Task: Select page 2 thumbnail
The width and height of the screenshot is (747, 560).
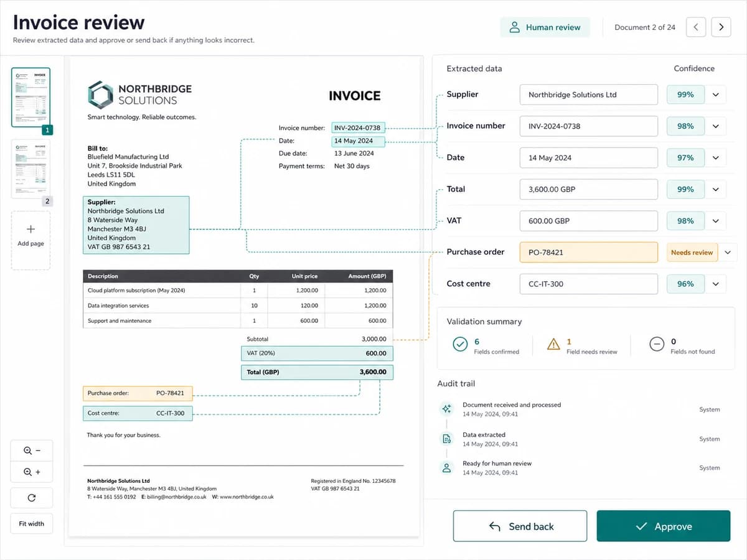Action: [x=31, y=169]
